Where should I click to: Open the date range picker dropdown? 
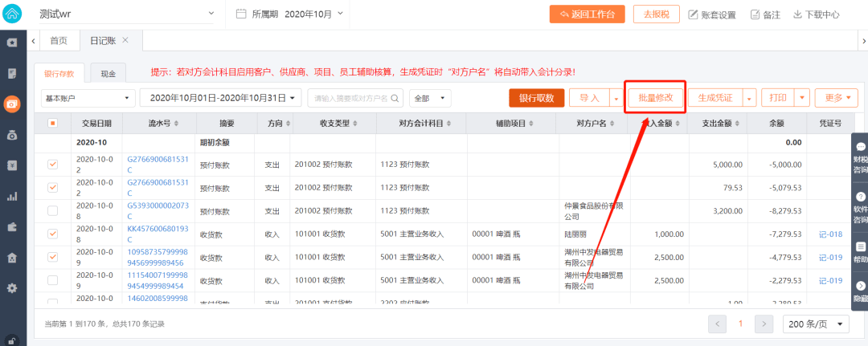[x=222, y=99]
